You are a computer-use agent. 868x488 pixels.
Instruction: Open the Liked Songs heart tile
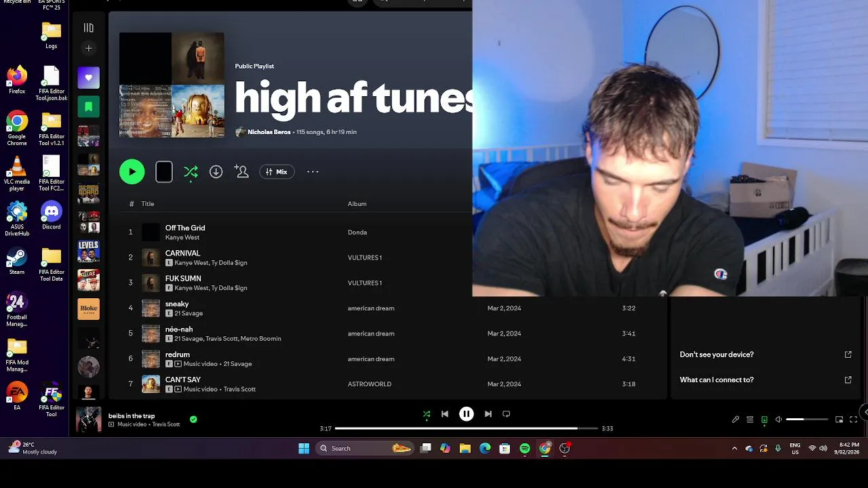88,78
